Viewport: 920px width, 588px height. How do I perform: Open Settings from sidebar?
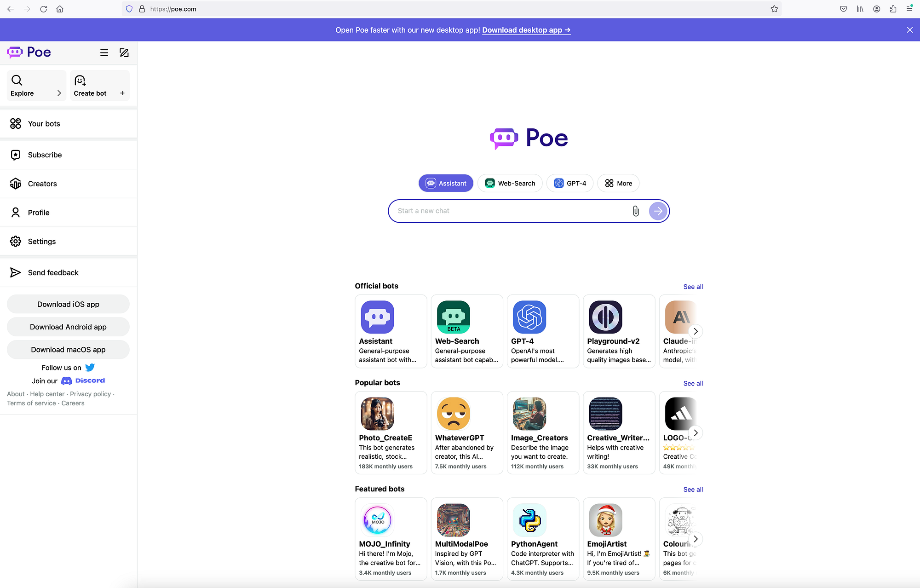pos(69,242)
